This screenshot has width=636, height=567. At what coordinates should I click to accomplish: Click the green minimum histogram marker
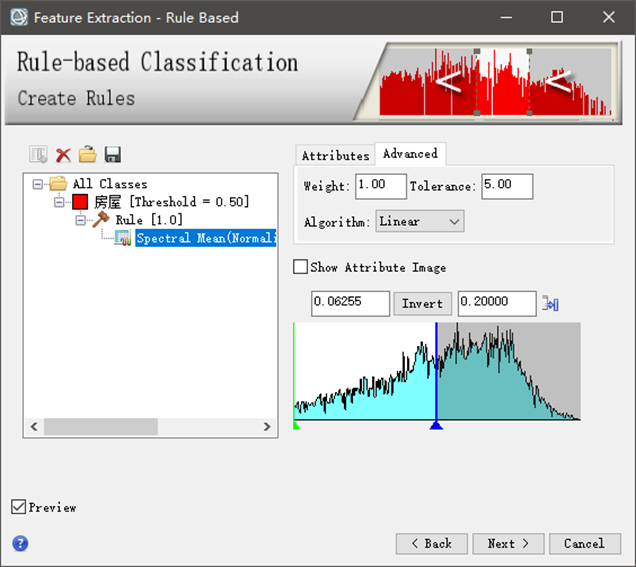point(296,425)
